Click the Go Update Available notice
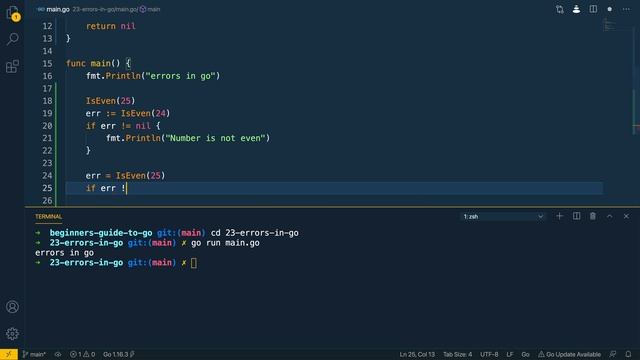The image size is (640, 360). [569, 354]
